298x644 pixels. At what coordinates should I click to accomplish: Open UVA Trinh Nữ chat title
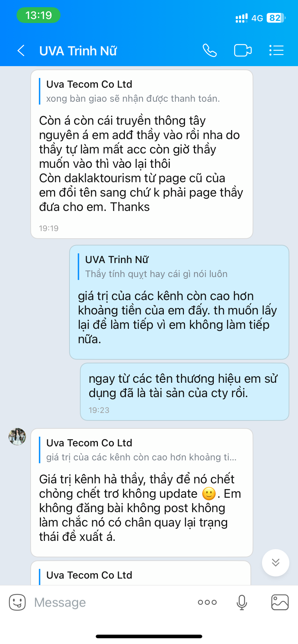(x=78, y=51)
